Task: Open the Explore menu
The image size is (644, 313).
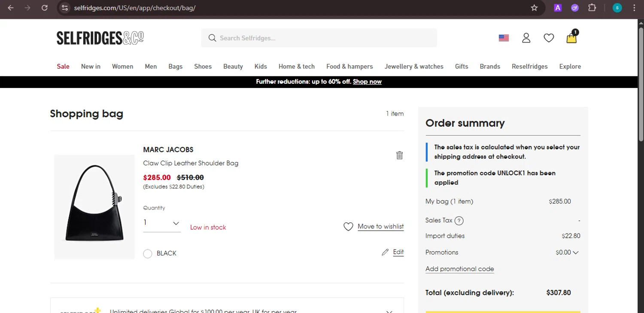Action: click(x=570, y=67)
